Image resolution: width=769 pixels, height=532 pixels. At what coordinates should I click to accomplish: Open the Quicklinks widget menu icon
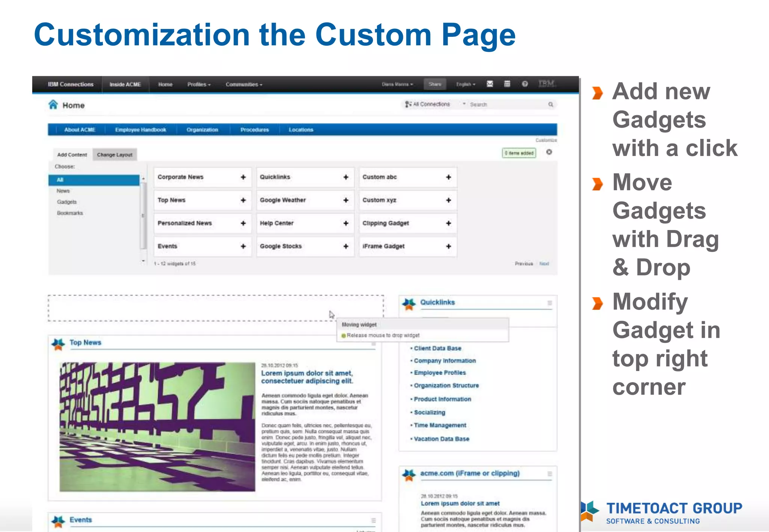tap(550, 303)
